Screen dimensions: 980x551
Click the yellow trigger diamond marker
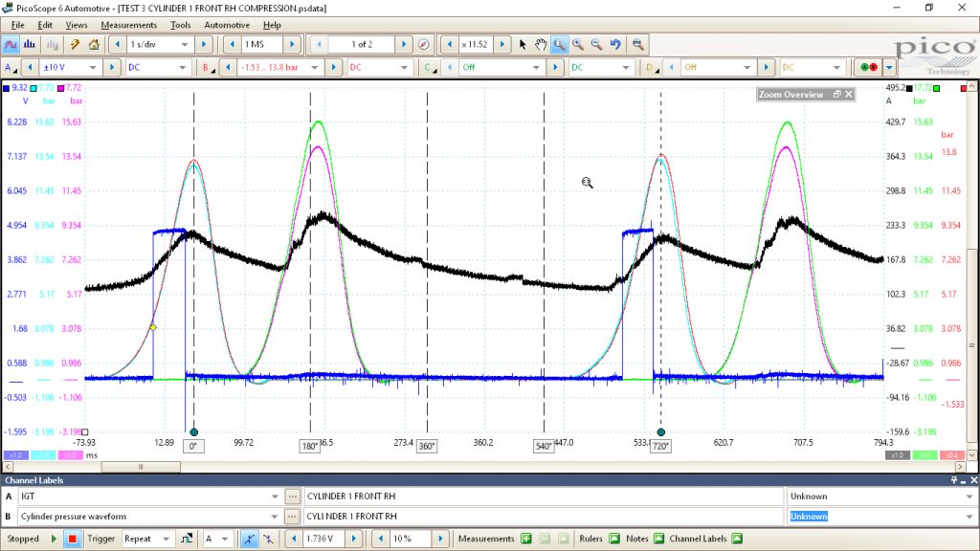pyautogui.click(x=153, y=327)
